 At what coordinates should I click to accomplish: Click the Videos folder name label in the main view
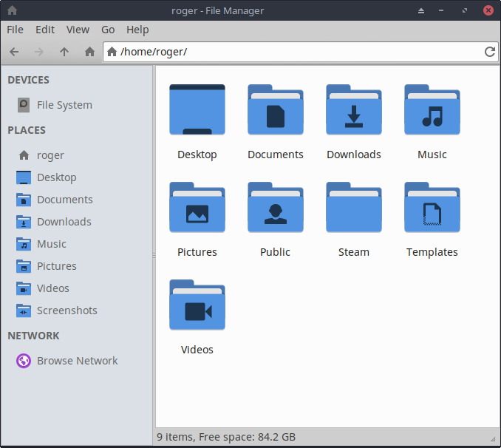[197, 350]
